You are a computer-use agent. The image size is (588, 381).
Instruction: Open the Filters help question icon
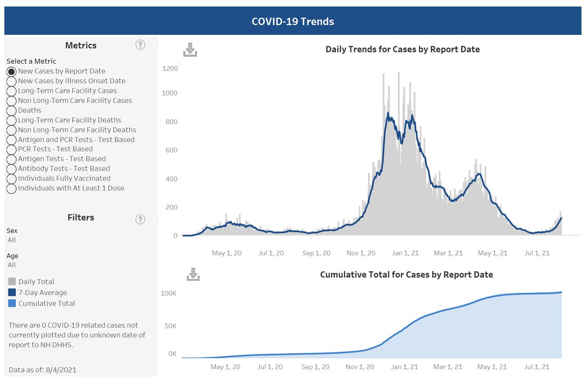tap(140, 219)
